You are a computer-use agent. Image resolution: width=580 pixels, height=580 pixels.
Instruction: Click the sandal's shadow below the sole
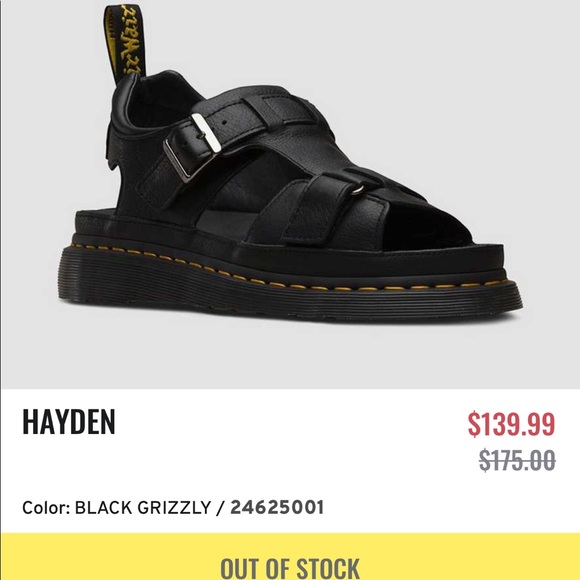click(296, 322)
